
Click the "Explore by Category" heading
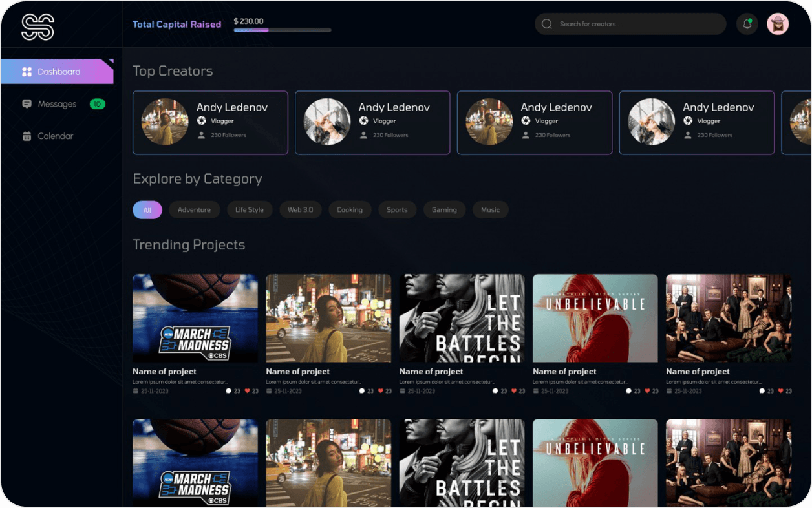click(197, 179)
